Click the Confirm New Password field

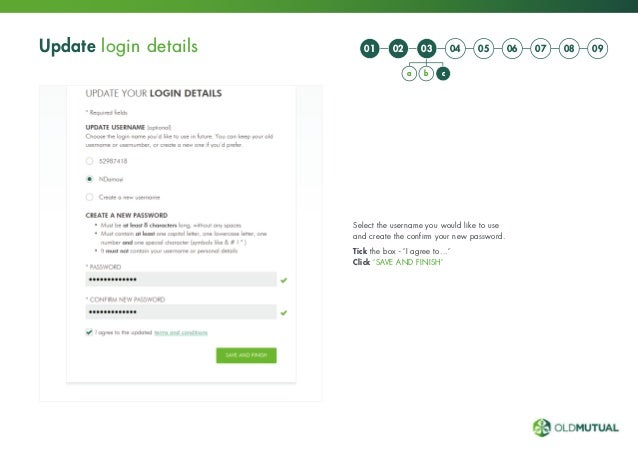coord(181,312)
